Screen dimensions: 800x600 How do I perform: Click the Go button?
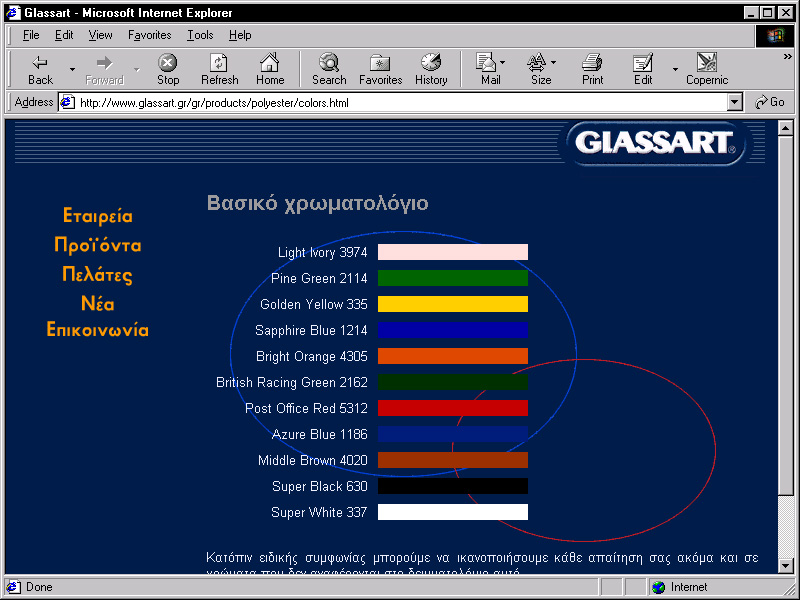pos(769,102)
